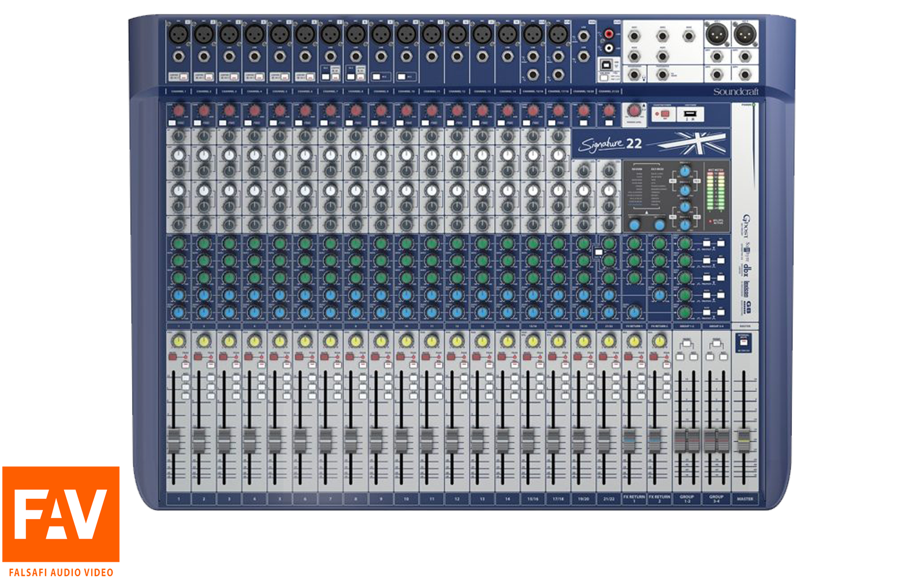Click the channel 19/20 fader cap
The height and width of the screenshot is (578, 924).
(x=578, y=441)
